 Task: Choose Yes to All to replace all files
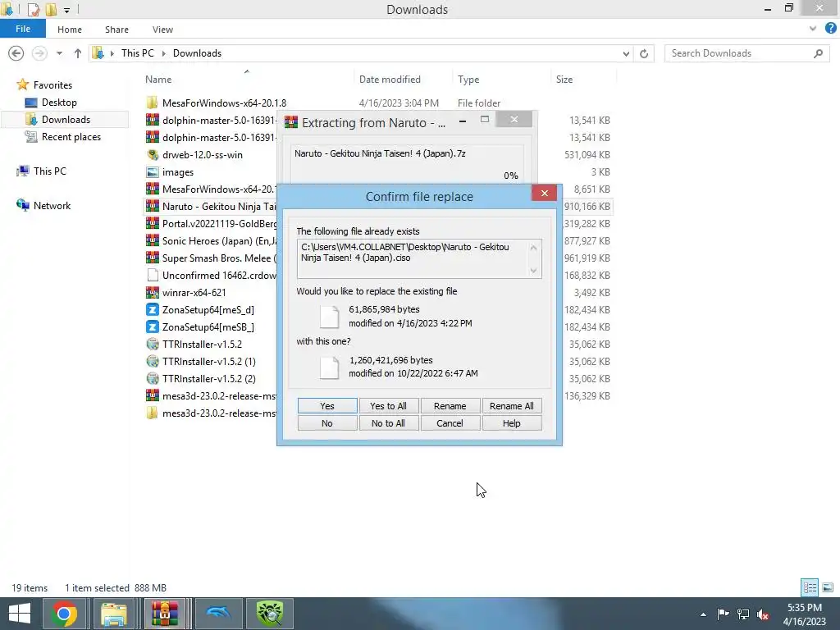click(388, 406)
